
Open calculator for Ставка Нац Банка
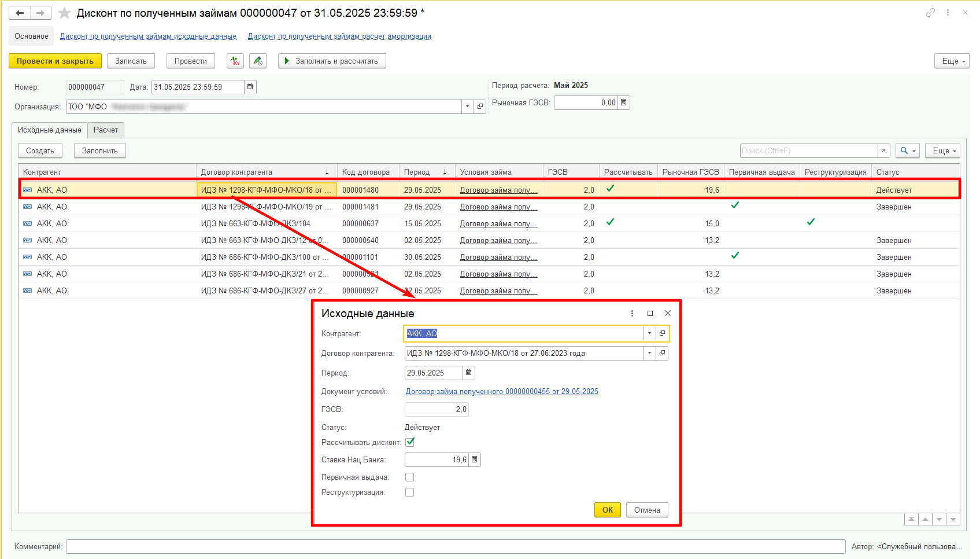click(x=474, y=459)
